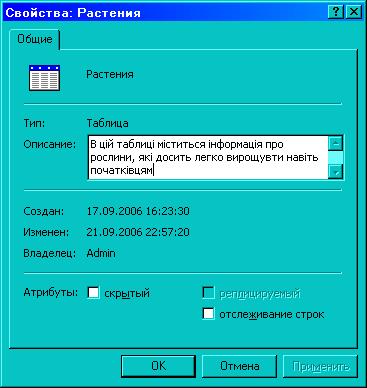This screenshot has height=388, width=367.
Task: Click the Изменен label
Action: [x=46, y=232]
